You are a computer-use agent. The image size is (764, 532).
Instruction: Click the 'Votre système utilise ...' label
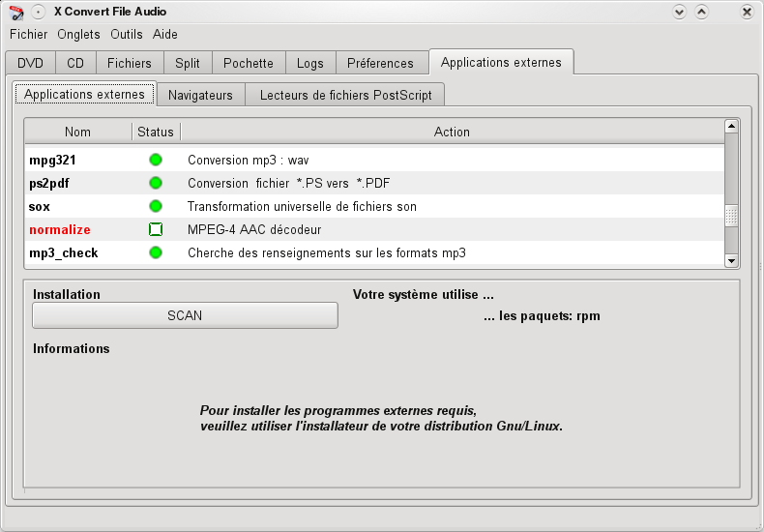pos(424,295)
